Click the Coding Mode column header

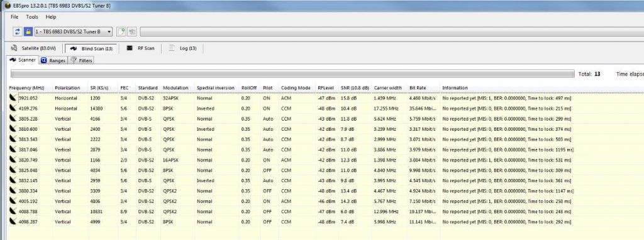(x=296, y=88)
